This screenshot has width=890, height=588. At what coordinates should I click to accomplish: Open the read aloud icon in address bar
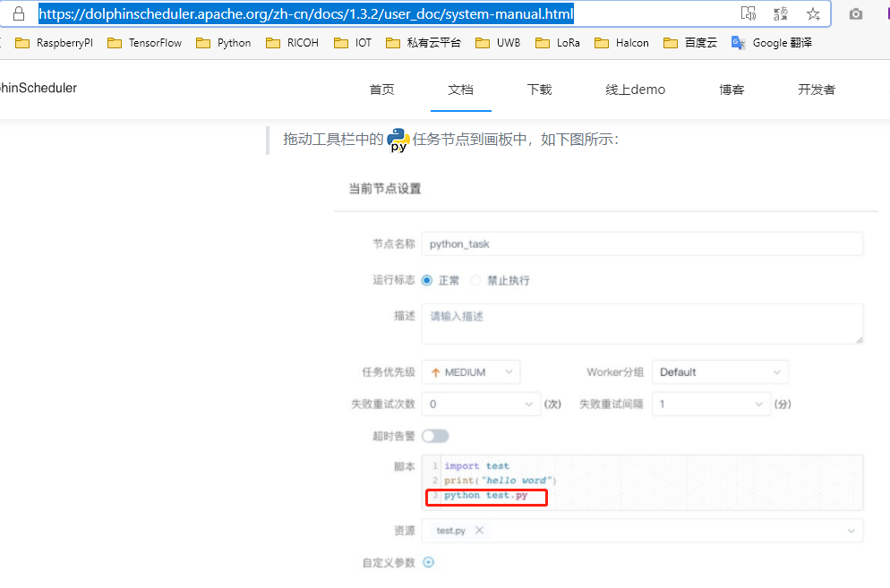749,13
